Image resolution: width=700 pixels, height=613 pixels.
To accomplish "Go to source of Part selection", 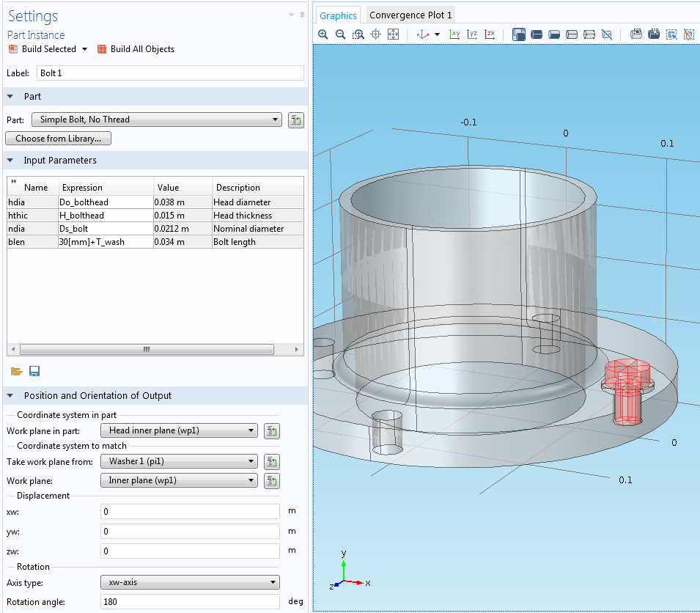I will coord(296,120).
